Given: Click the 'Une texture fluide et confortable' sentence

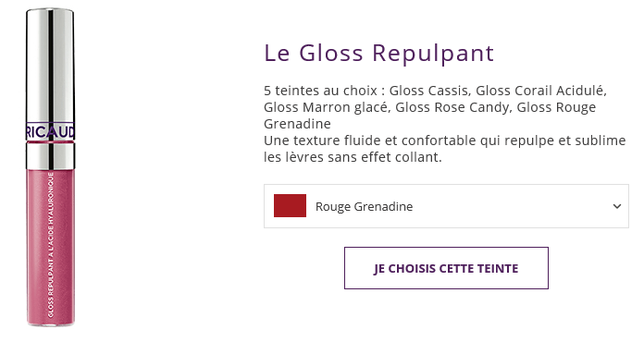Looking at the screenshot, I should (x=444, y=140).
